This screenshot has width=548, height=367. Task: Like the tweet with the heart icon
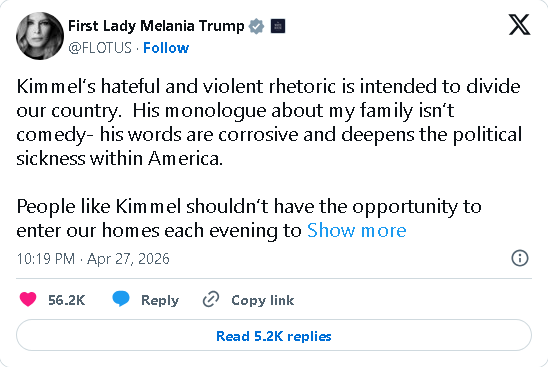click(x=28, y=300)
